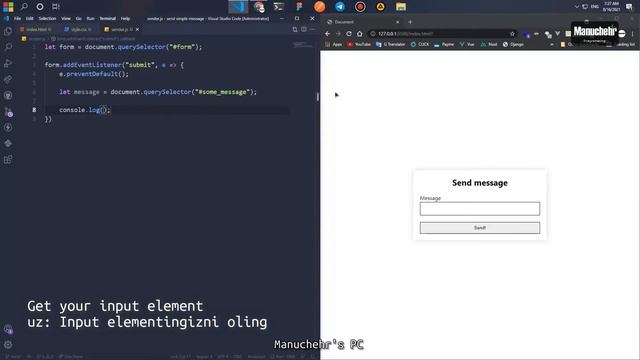Close the sender.js editor tab
This screenshot has height=360, width=640.
[138, 29]
